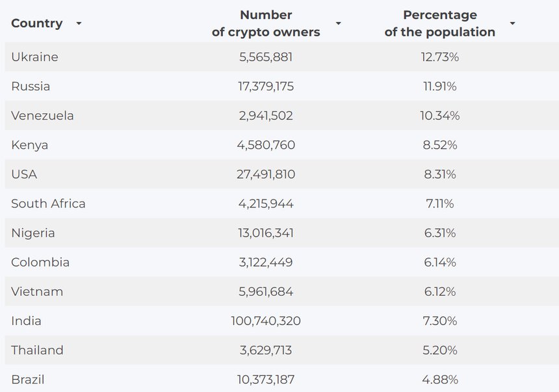Click the Colombia country cell
Viewport: 559px width, 392px height.
coord(40,262)
